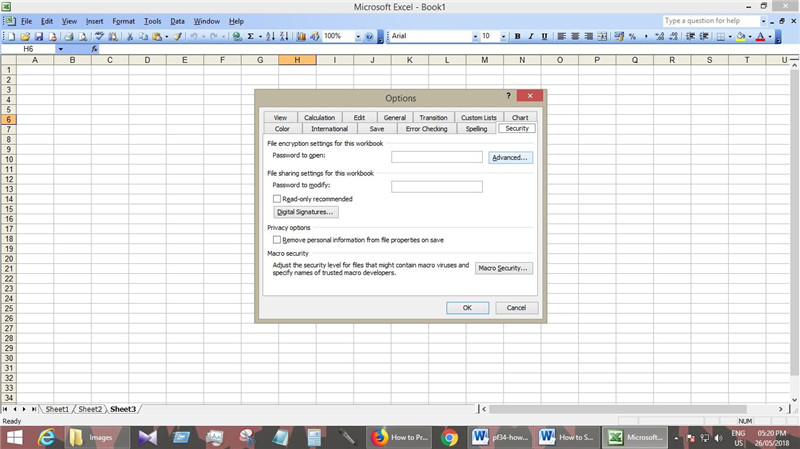This screenshot has height=449, width=800.
Task: Cut selection with scissors icon
Action: [130, 36]
